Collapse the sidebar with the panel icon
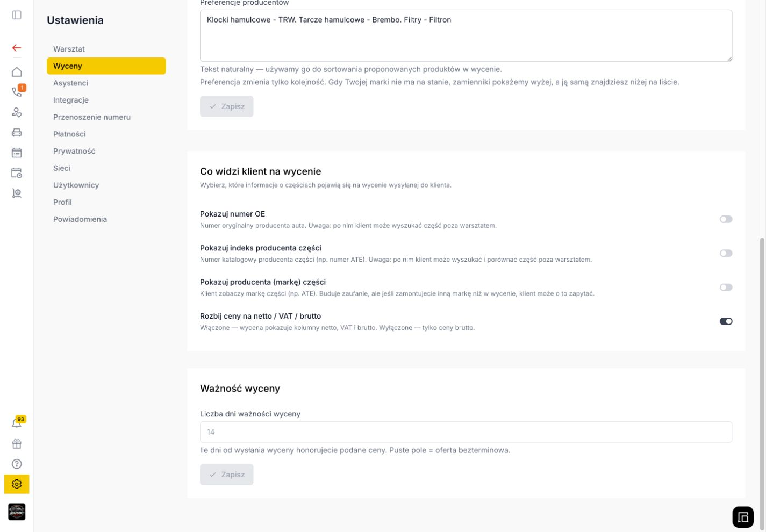 point(17,15)
